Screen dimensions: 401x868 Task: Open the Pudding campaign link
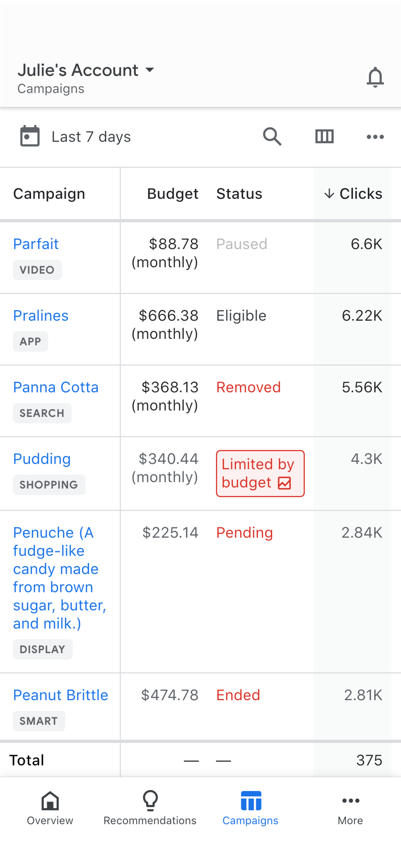coord(42,459)
